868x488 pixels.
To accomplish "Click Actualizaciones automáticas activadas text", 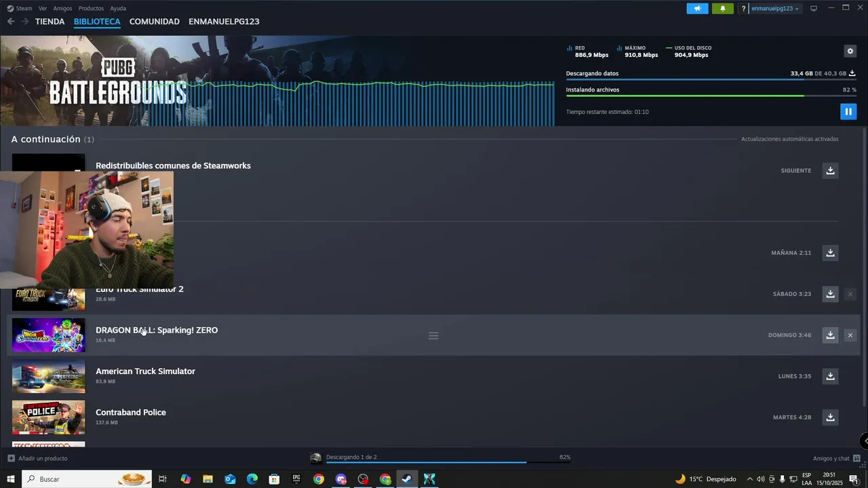I will tap(789, 139).
